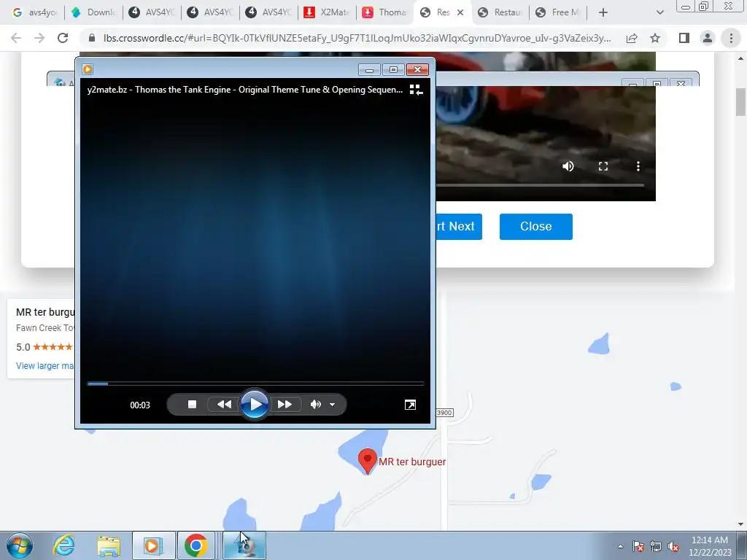Close the Windows Media Player window
The image size is (747, 560).
(x=418, y=70)
